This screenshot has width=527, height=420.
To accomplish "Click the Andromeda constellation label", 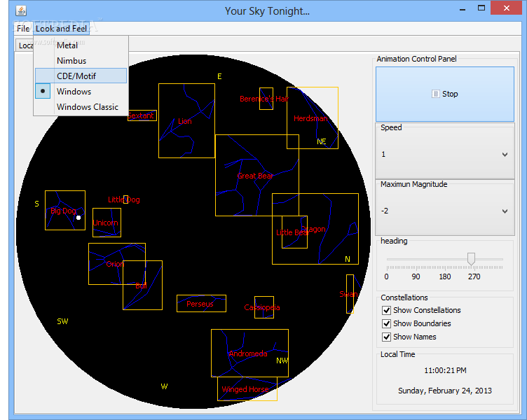I will tap(248, 354).
